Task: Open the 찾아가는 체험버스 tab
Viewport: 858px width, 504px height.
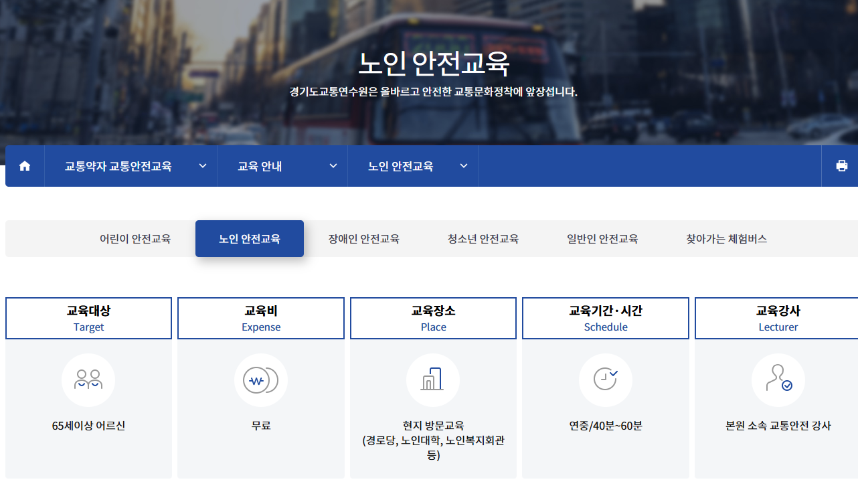Action: point(727,238)
